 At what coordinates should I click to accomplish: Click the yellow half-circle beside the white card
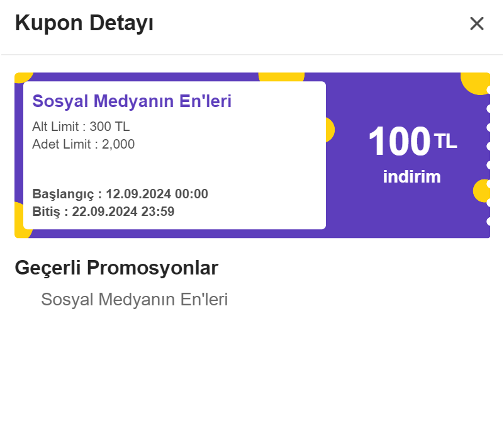pos(330,130)
